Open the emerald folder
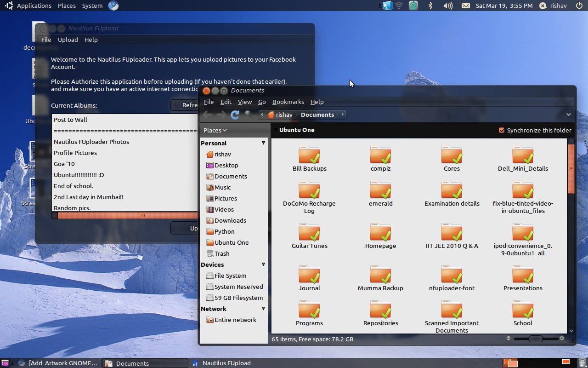The image size is (588, 368). click(380, 194)
